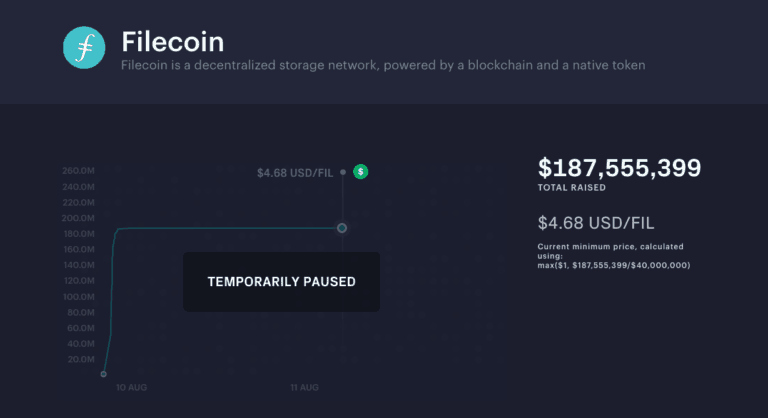This screenshot has height=418, width=768.
Task: Click the TEMPORARILY PAUSED overlay
Action: (281, 282)
